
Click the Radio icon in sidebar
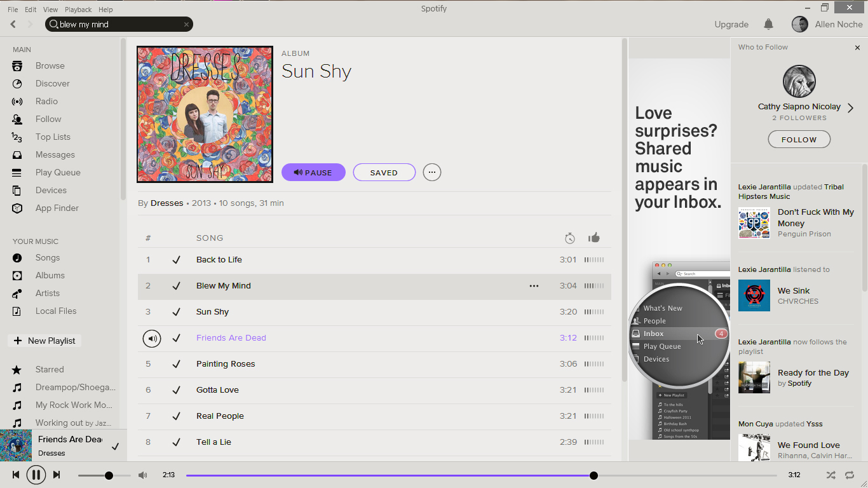coord(17,102)
